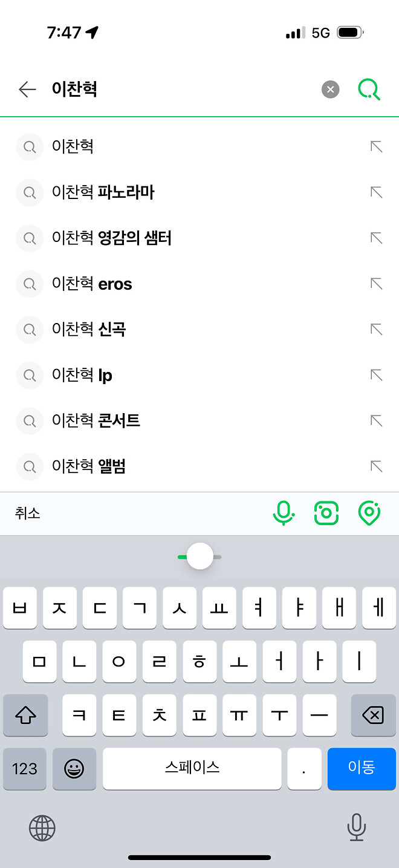Tap the shift key on the Korean keyboard
Screen dimensions: 399x868
point(25,716)
